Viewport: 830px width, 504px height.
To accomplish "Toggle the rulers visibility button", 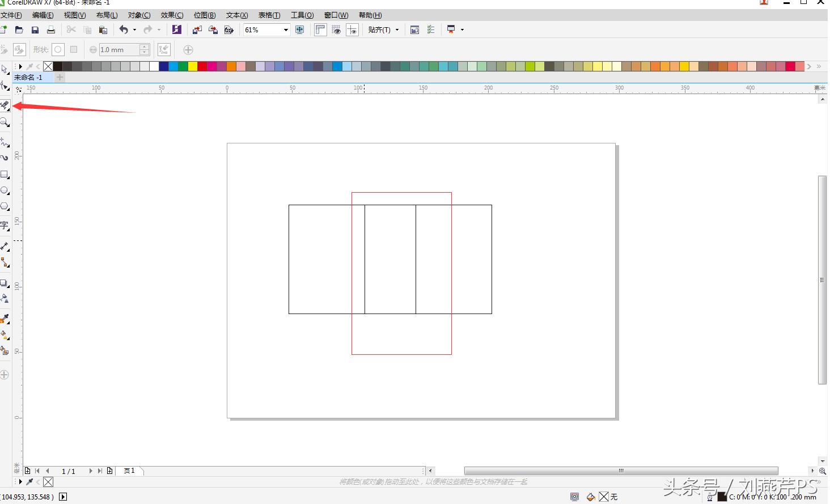I will click(x=320, y=29).
